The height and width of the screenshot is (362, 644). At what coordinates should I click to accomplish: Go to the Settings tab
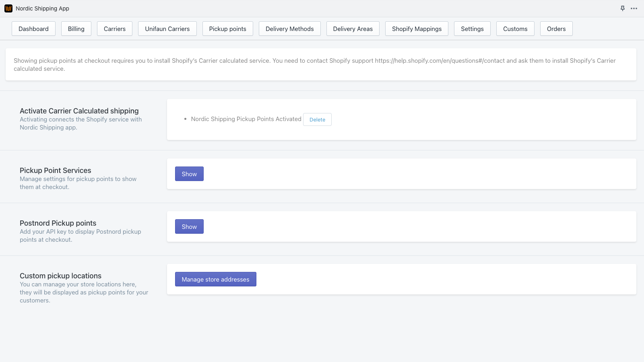tap(472, 29)
